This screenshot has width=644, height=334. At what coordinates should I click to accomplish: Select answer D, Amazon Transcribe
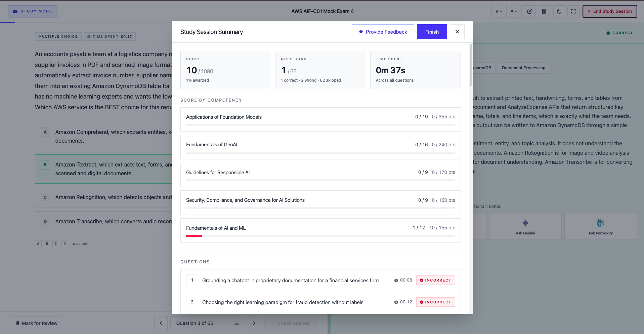(x=104, y=222)
